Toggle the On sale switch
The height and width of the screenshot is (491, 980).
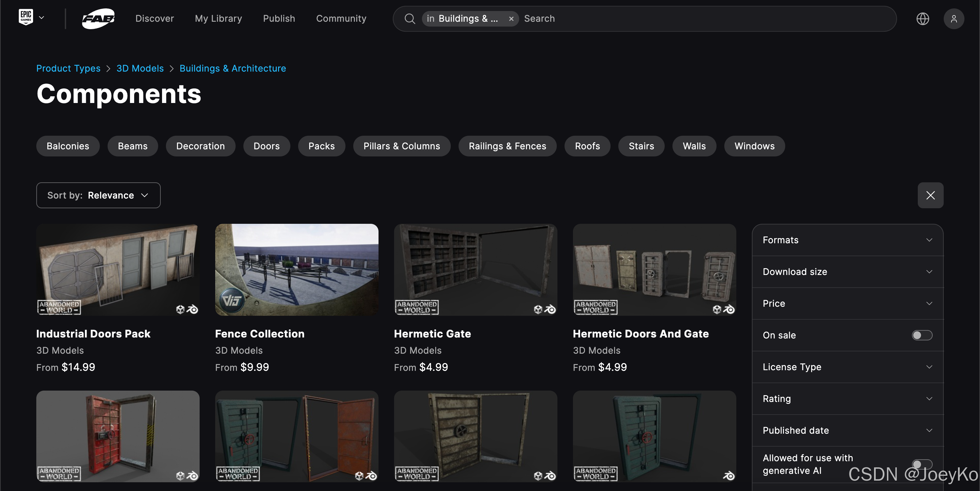pos(922,335)
